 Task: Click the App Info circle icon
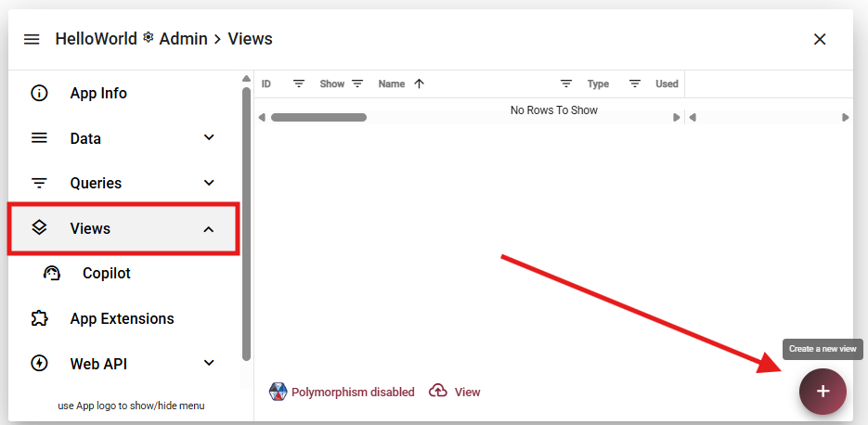39,93
